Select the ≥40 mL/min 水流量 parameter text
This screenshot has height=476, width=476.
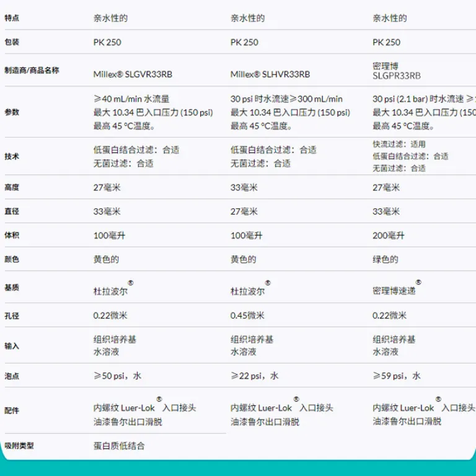(x=131, y=99)
